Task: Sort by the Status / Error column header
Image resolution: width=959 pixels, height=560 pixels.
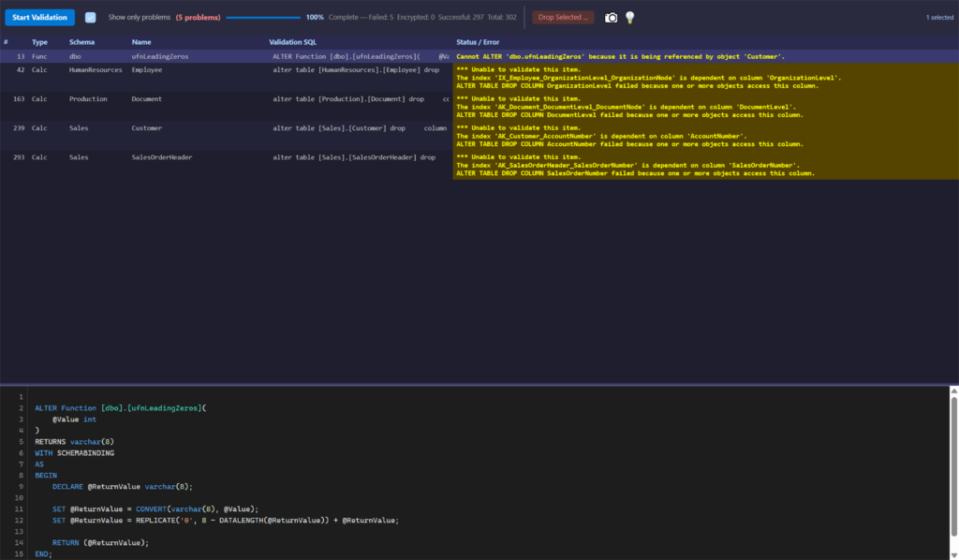Action: point(478,42)
